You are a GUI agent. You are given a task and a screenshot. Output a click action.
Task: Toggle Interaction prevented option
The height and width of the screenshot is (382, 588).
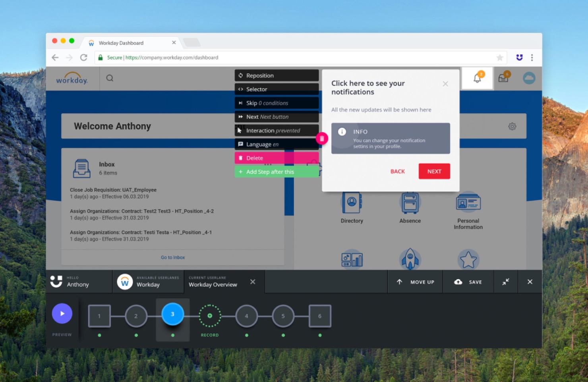point(277,130)
